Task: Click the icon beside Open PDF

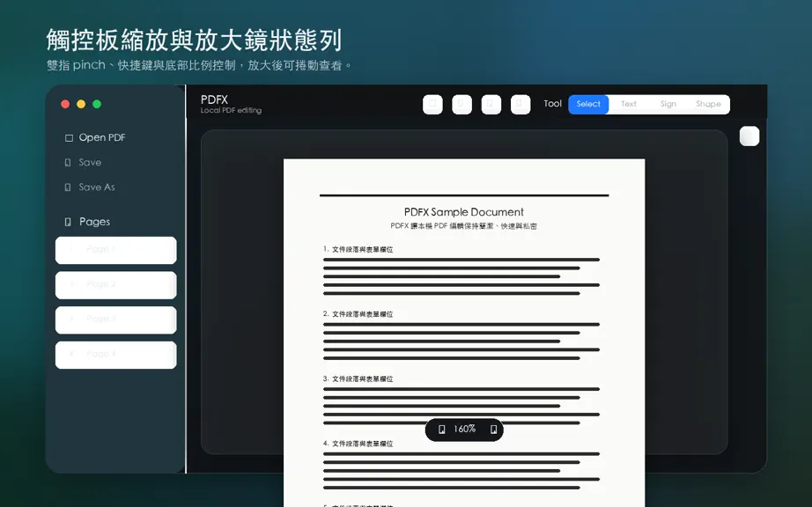Action: tap(69, 138)
